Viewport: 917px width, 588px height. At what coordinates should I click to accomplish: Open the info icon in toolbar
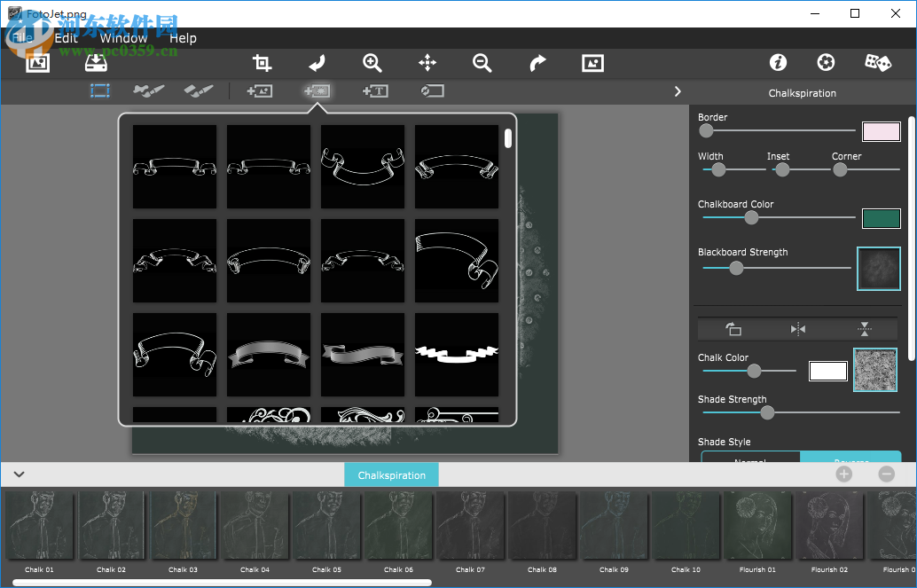point(778,62)
